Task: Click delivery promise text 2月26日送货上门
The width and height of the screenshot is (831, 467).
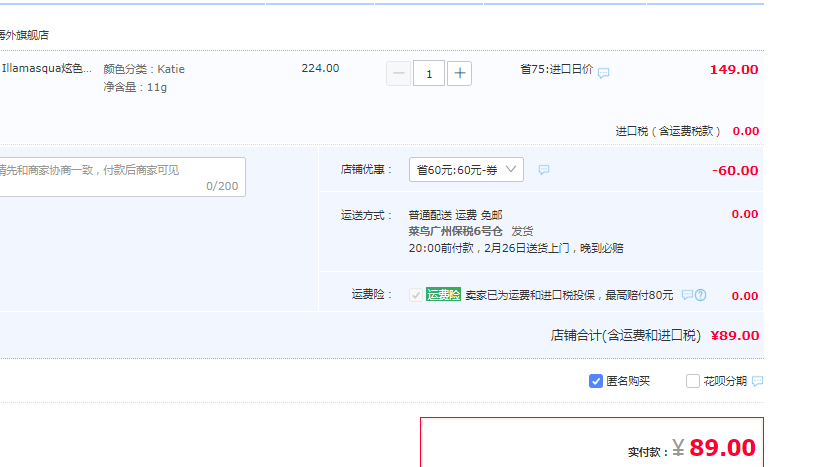Action: tap(527, 248)
